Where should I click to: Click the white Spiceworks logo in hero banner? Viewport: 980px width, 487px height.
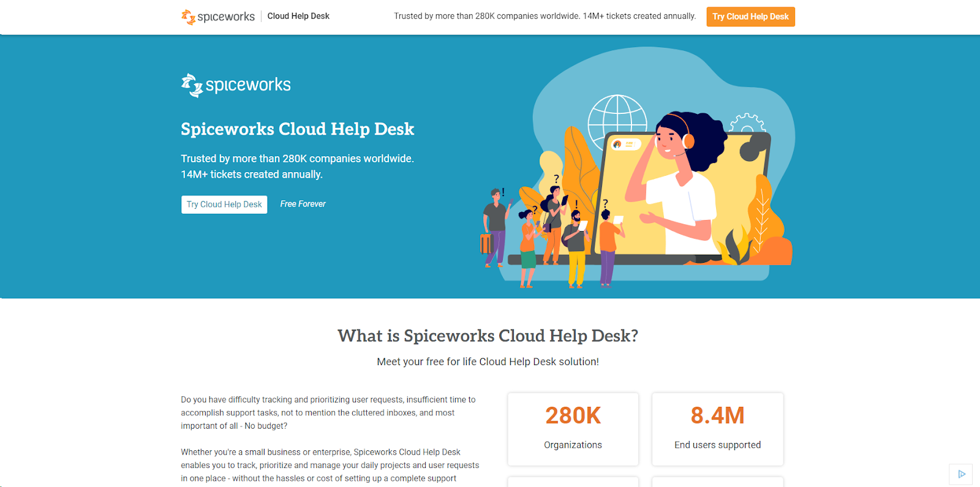pyautogui.click(x=236, y=85)
